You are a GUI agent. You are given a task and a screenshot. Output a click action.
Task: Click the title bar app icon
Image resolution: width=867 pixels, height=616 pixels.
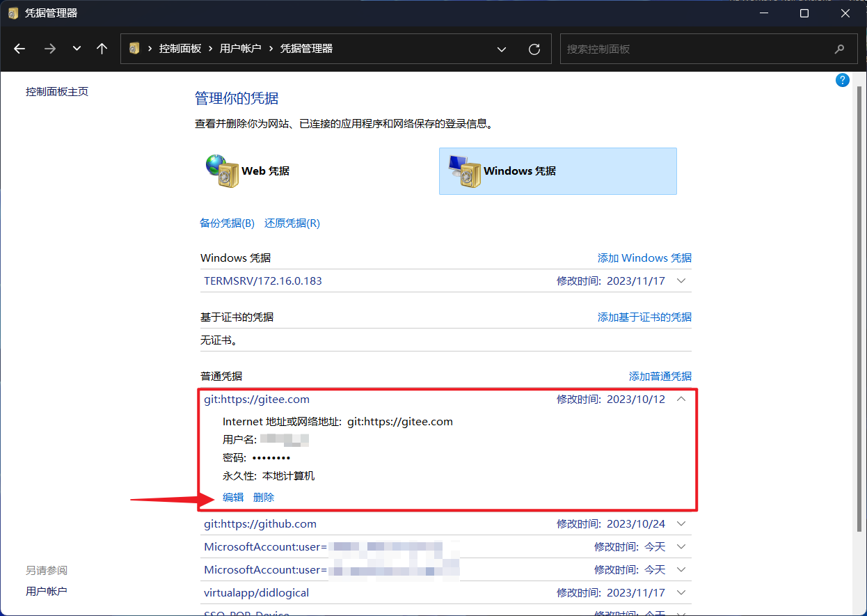[13, 13]
